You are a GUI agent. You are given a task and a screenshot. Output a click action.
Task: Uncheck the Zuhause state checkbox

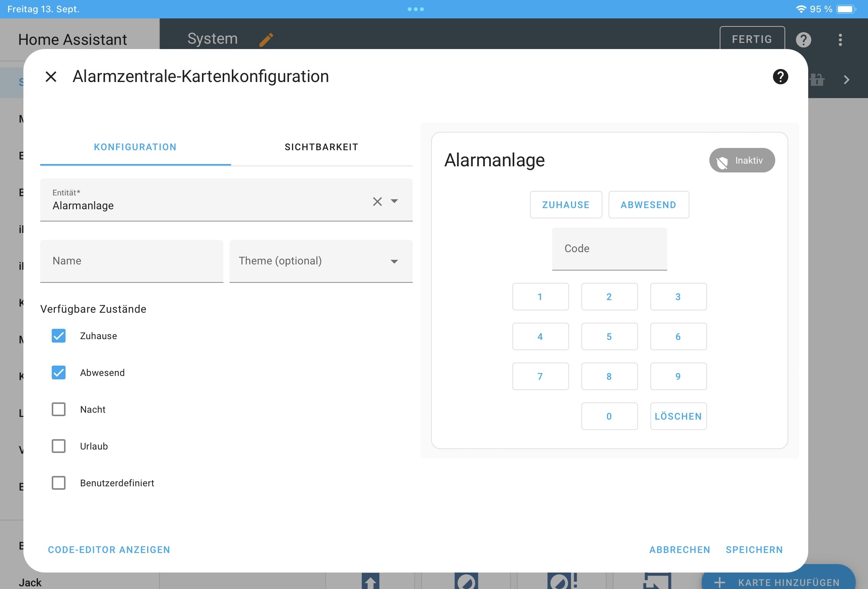coord(59,336)
